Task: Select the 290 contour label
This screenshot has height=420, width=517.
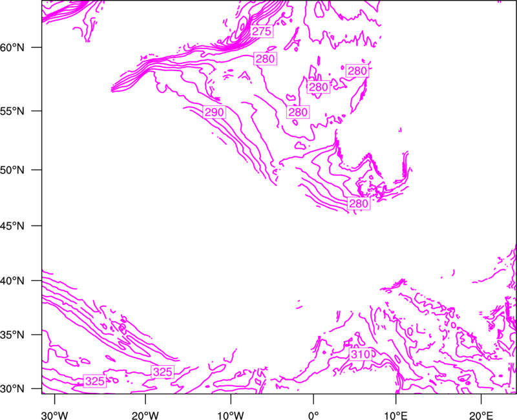Action: pos(215,112)
